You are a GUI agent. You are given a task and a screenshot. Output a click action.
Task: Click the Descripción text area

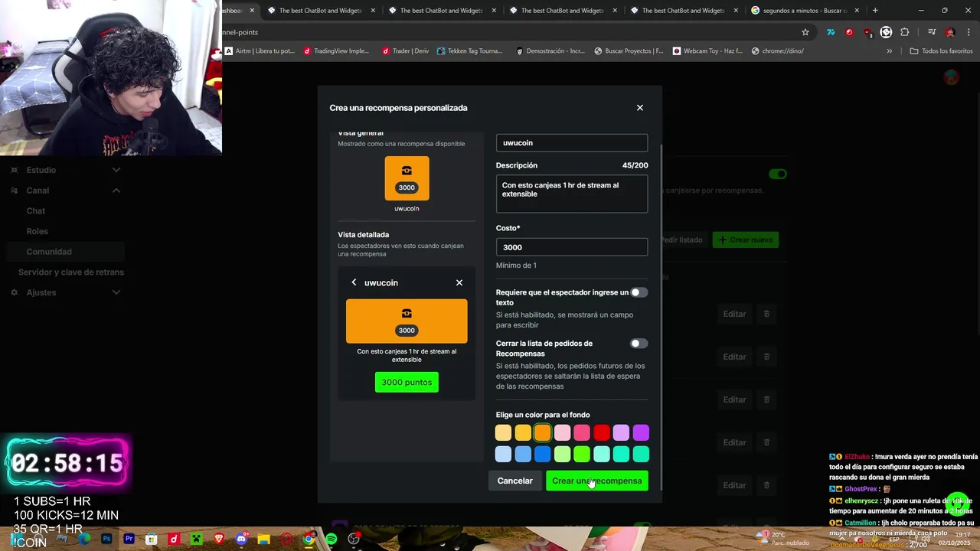point(571,194)
